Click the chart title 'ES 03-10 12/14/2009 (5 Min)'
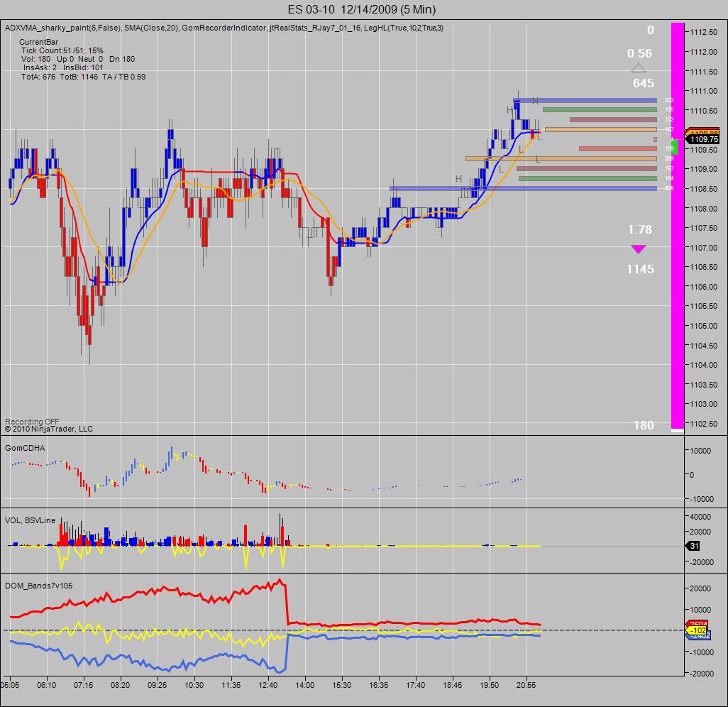This screenshot has height=707, width=728. pyautogui.click(x=362, y=9)
